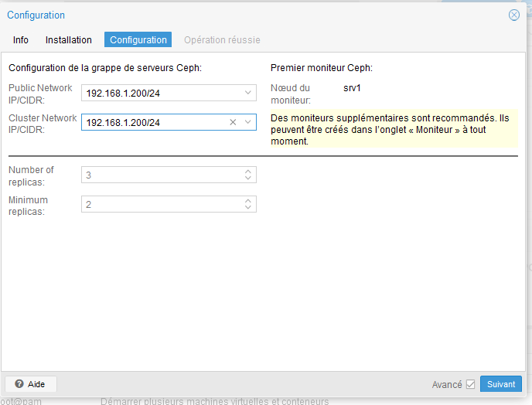Click inside the Cluster Network address field

[153, 123]
